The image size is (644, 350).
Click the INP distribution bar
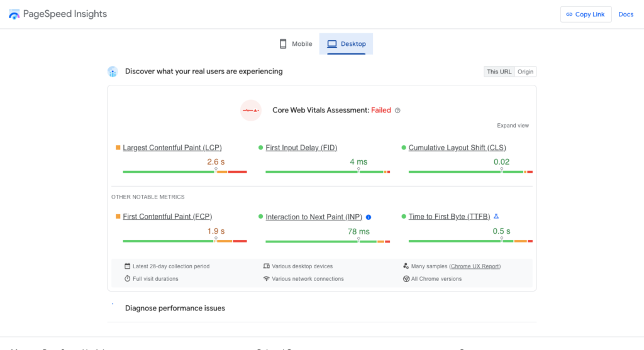tap(328, 241)
